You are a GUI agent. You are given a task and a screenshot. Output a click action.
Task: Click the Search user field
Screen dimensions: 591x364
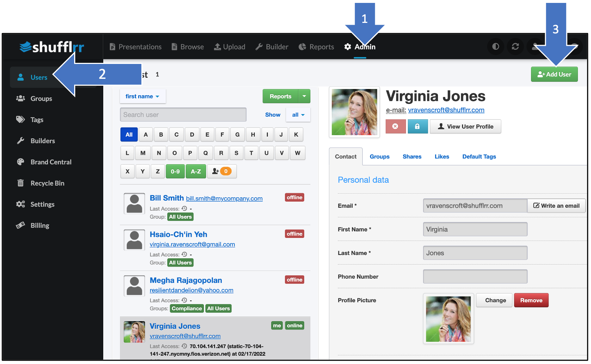pyautogui.click(x=183, y=115)
